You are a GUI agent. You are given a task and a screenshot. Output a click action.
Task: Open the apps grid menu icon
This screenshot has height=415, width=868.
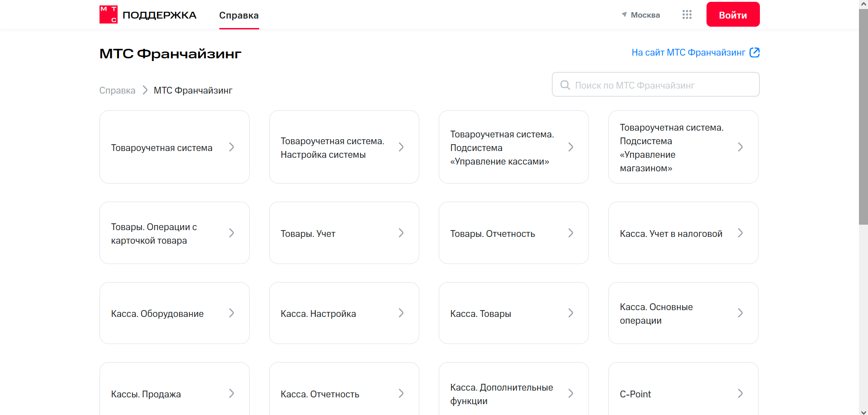(687, 15)
